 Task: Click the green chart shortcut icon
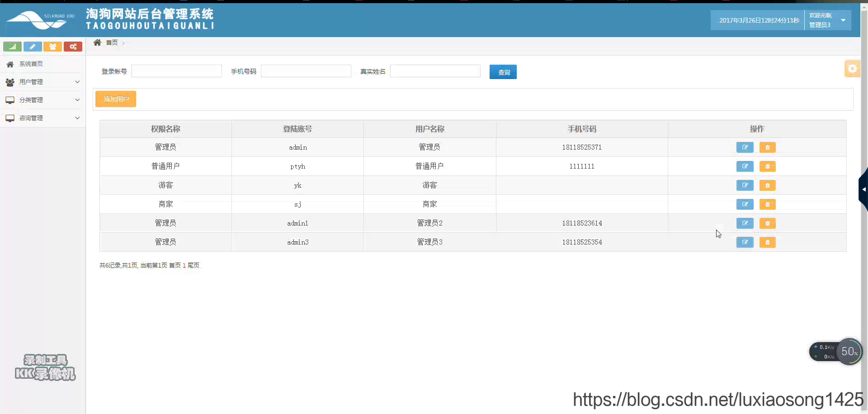[13, 47]
